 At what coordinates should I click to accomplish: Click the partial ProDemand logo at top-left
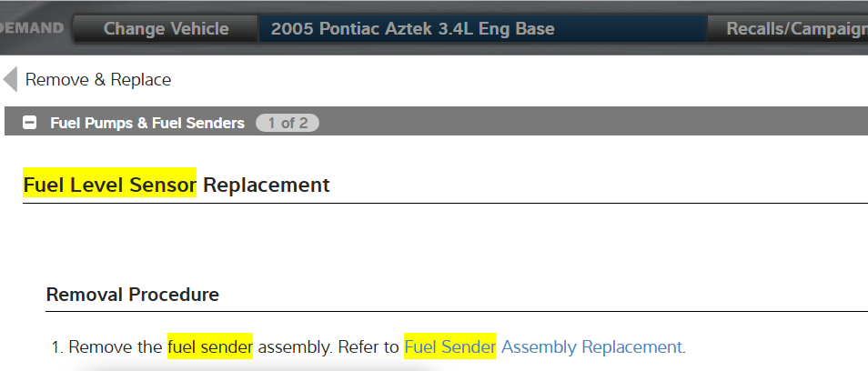point(33,28)
